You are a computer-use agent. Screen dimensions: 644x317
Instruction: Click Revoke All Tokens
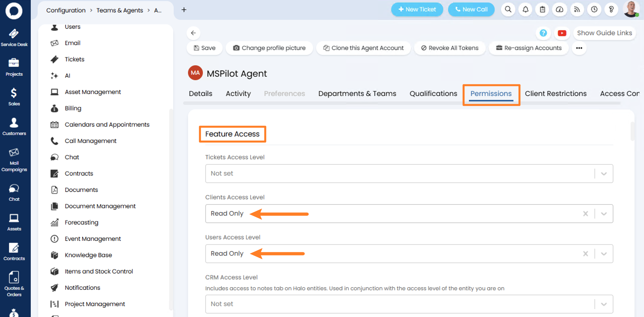click(x=450, y=48)
